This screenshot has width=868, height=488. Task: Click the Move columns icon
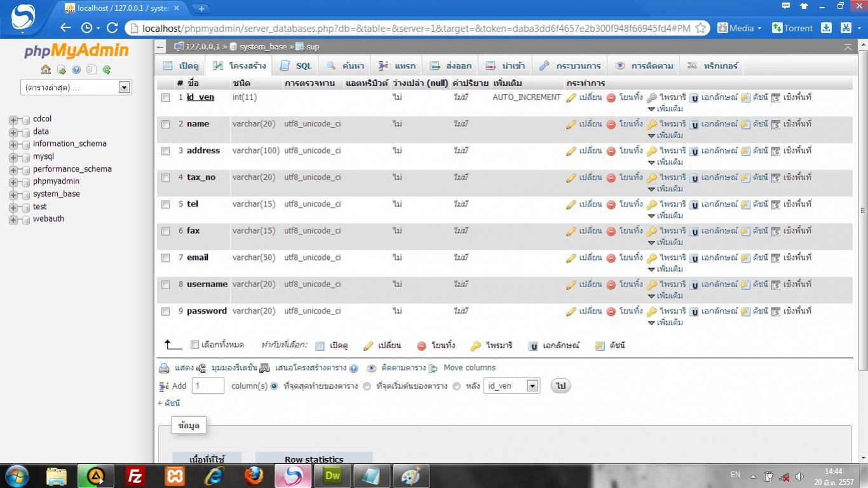(433, 368)
